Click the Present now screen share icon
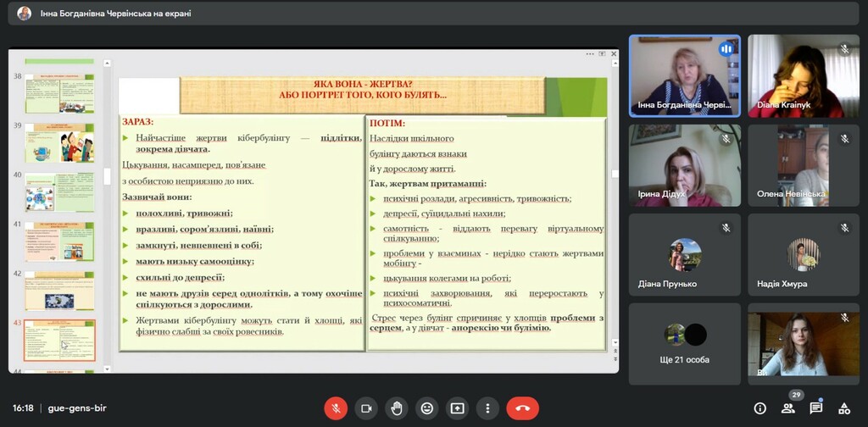Image resolution: width=868 pixels, height=427 pixels. [x=457, y=408]
